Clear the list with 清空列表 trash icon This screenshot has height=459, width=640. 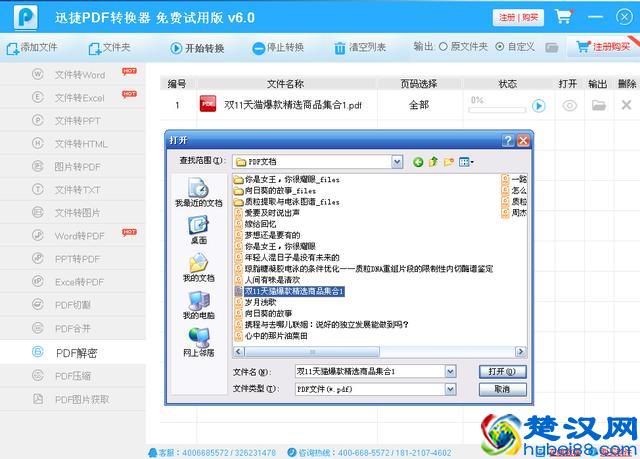click(x=340, y=48)
